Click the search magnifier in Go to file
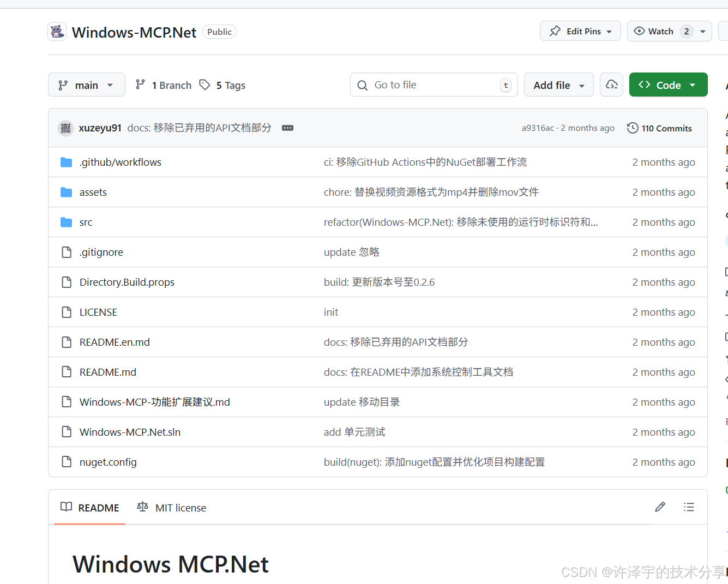 (362, 85)
